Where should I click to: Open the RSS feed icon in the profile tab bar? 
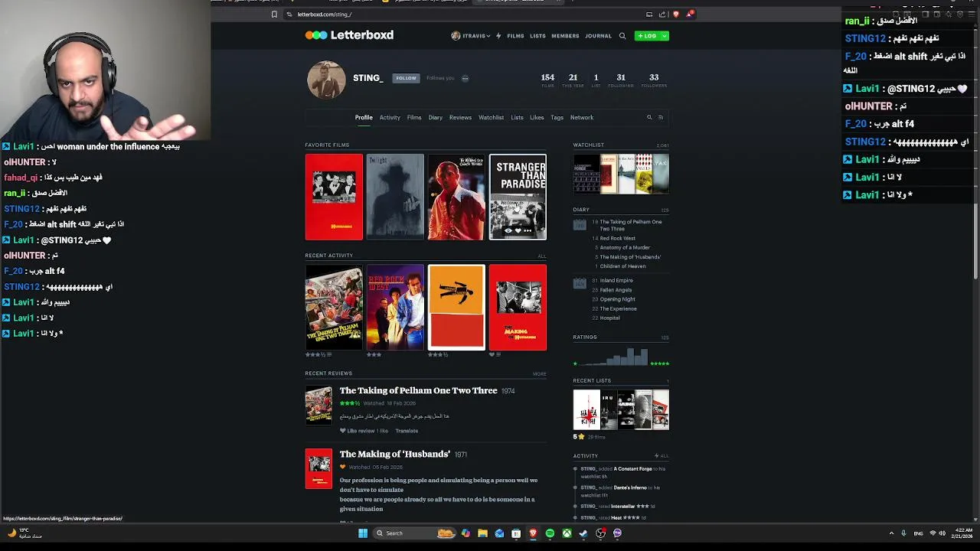[661, 117]
